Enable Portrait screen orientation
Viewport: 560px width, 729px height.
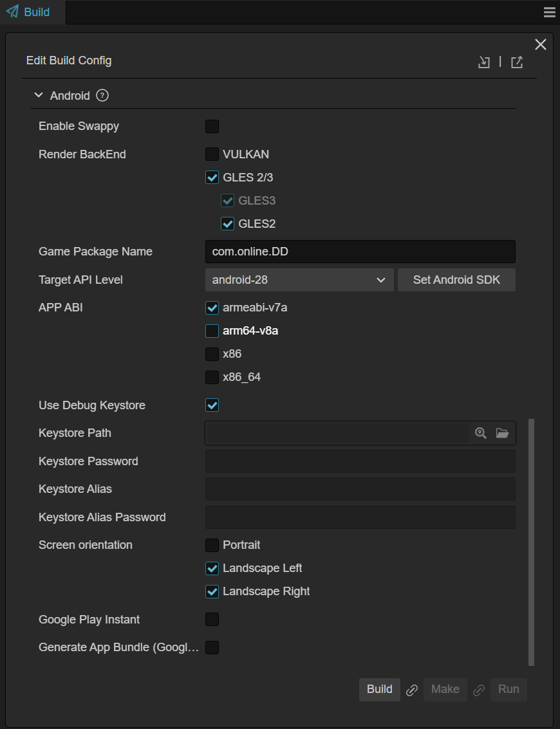(x=212, y=545)
